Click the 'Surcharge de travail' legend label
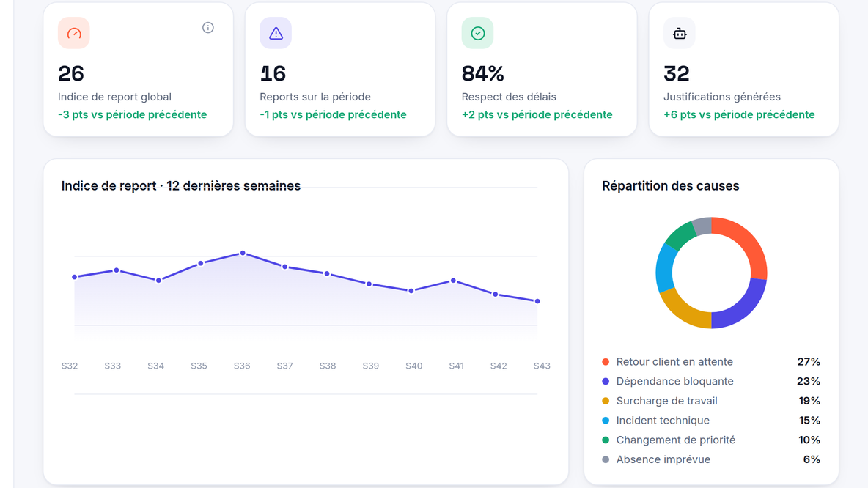The width and height of the screenshot is (868, 488). point(666,401)
